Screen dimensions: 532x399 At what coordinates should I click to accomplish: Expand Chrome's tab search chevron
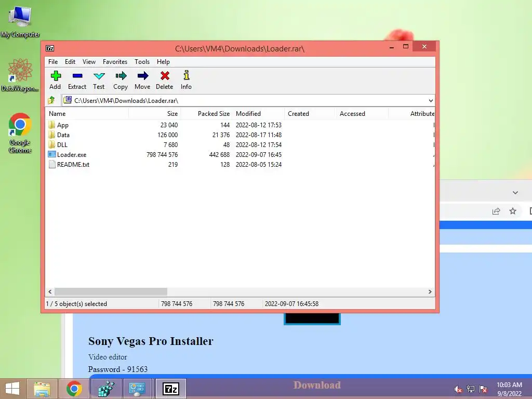click(515, 193)
